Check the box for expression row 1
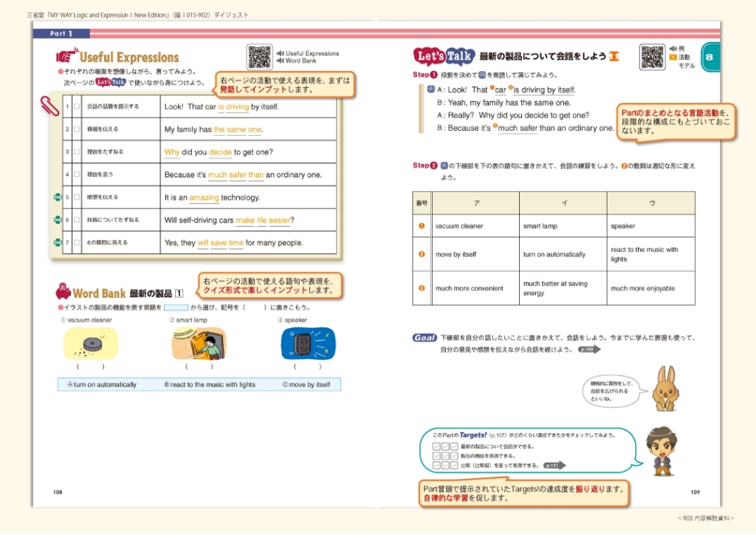This screenshot has width=756, height=535. pos(76,107)
